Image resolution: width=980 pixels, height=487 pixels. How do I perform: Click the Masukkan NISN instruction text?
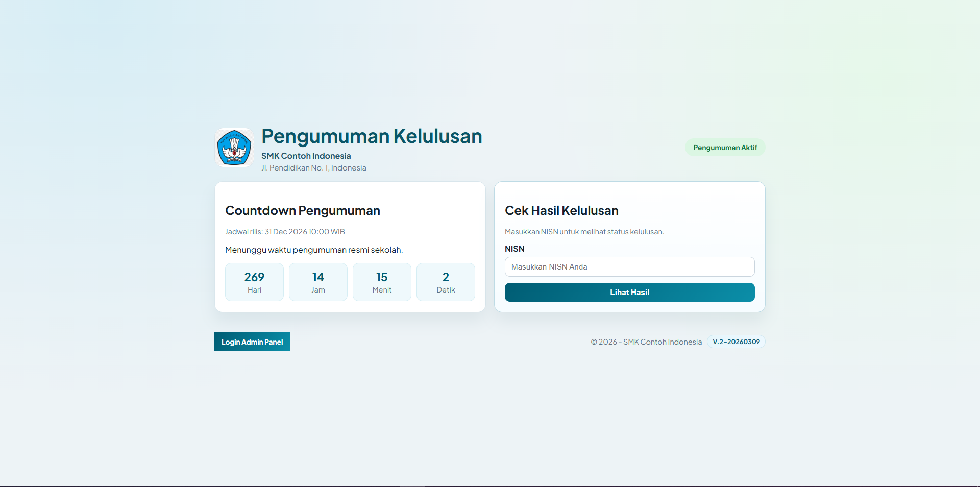point(584,231)
